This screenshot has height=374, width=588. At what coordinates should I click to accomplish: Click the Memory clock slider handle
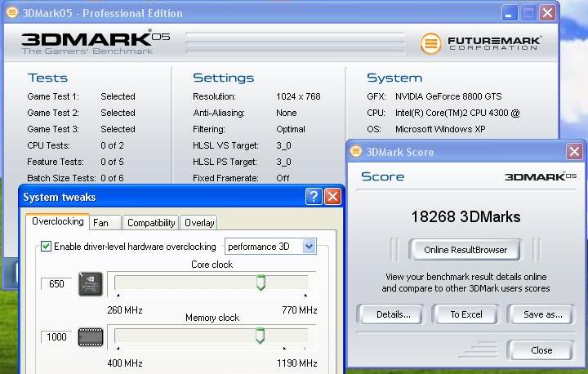pos(260,336)
